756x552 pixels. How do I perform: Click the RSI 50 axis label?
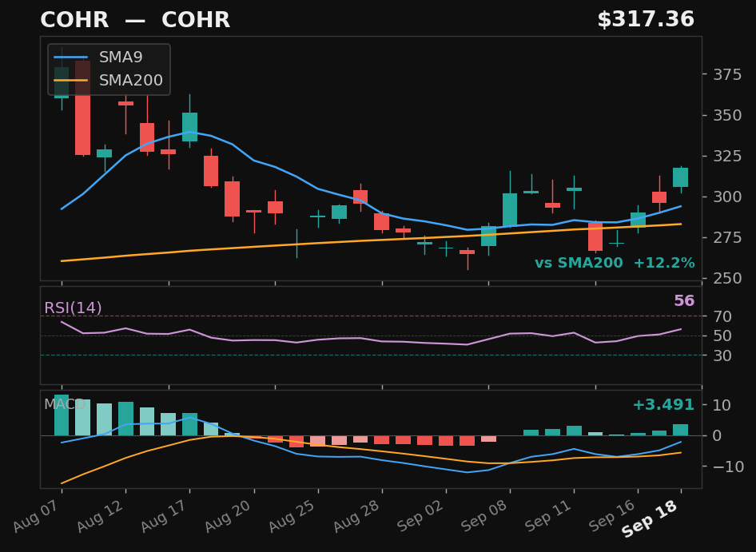pyautogui.click(x=722, y=336)
